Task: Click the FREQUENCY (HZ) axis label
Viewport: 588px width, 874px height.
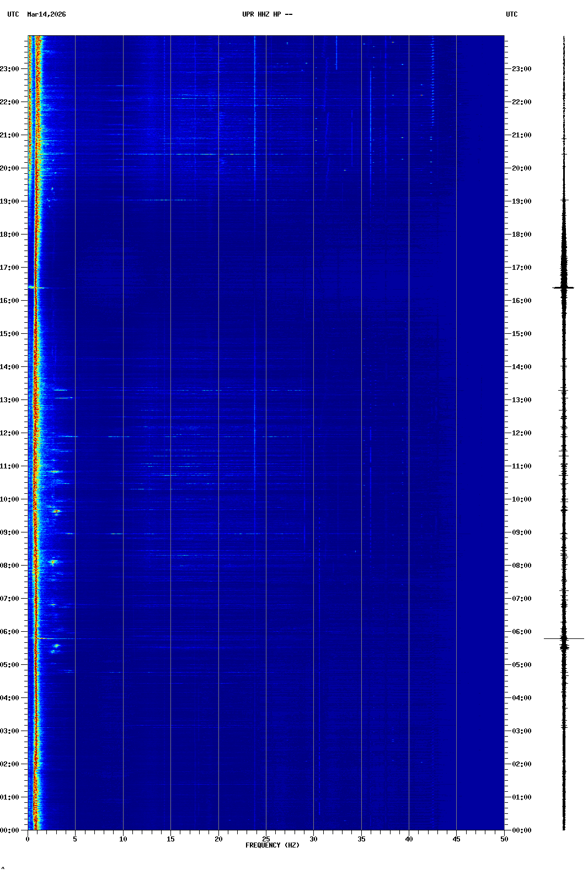Action: coord(272,845)
